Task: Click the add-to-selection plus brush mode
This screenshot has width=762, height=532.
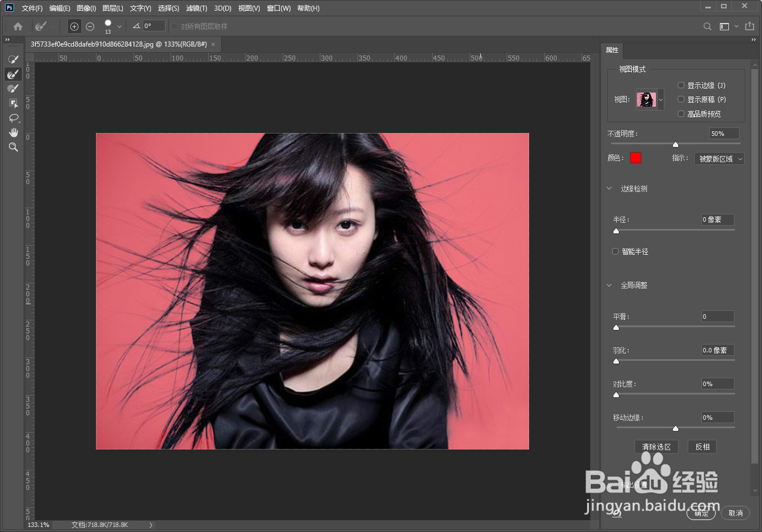Action: pos(74,26)
